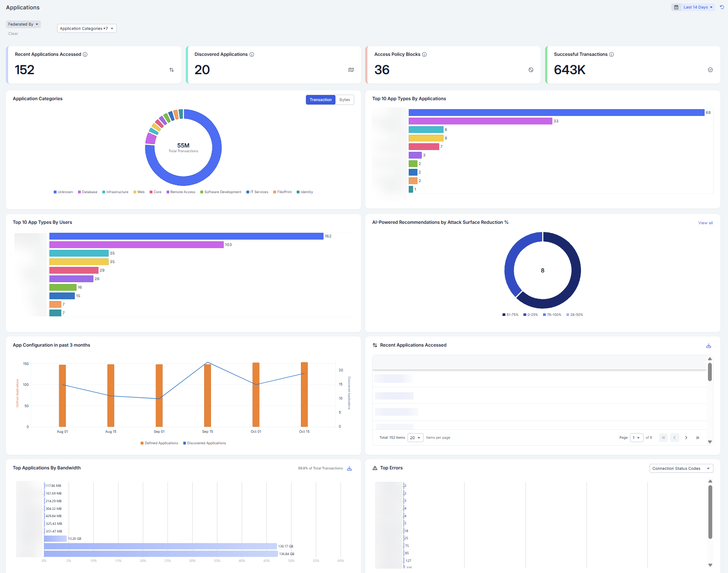Click the warning triangle icon beside Top Errors
This screenshot has height=573, width=728.
pyautogui.click(x=375, y=468)
